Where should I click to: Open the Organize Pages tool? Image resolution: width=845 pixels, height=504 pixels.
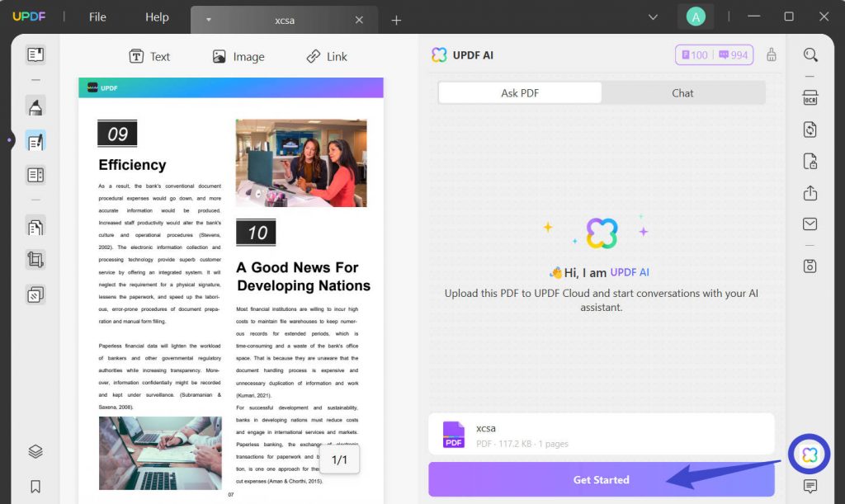34,225
